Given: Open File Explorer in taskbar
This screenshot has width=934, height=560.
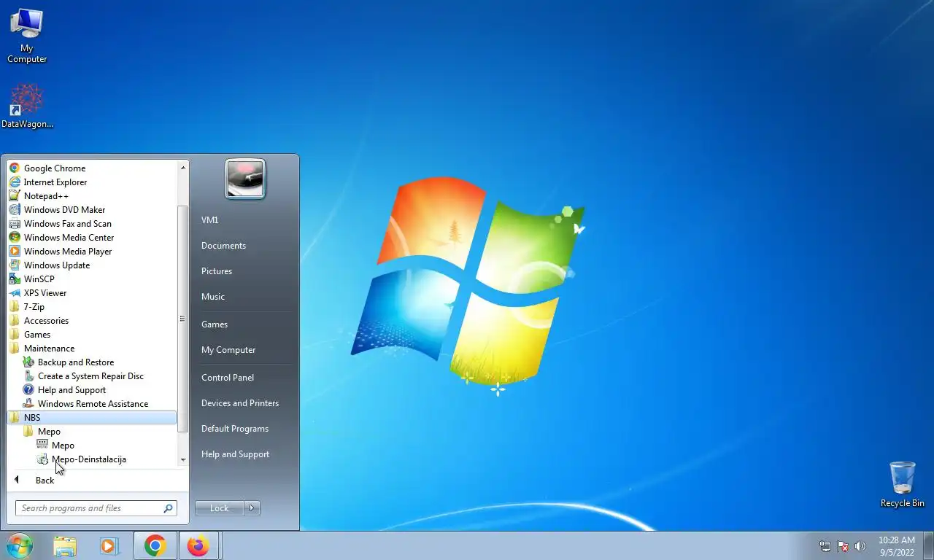Looking at the screenshot, I should pyautogui.click(x=65, y=546).
